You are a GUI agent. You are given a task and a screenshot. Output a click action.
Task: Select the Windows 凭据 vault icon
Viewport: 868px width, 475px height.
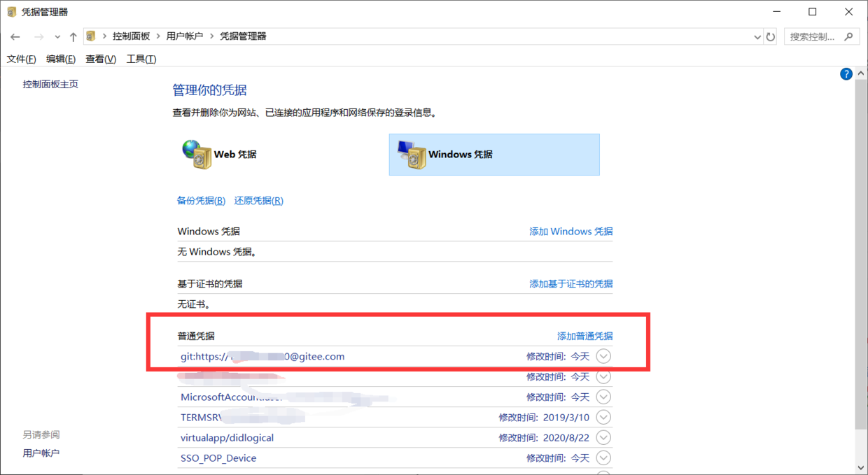pyautogui.click(x=411, y=154)
